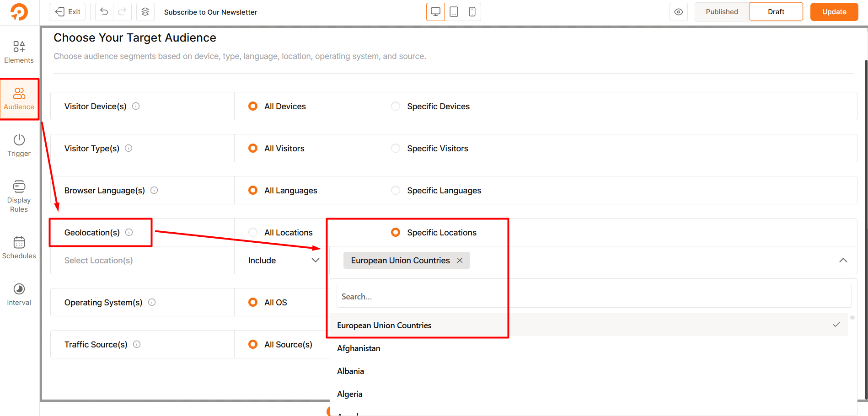Viewport: 868px width, 416px height.
Task: Select the Published status tab
Action: pyautogui.click(x=722, y=12)
